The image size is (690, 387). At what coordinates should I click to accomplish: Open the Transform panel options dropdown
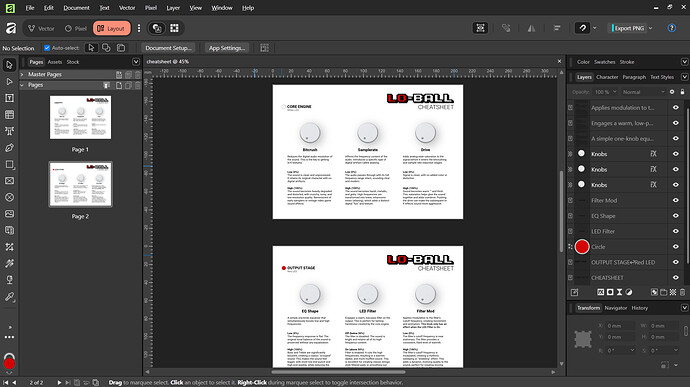(684, 308)
